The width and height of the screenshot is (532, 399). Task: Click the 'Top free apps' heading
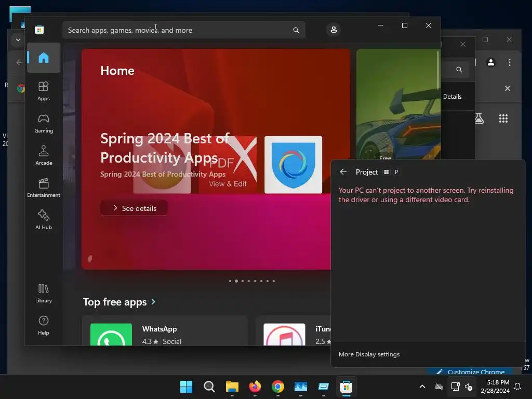[x=115, y=302]
